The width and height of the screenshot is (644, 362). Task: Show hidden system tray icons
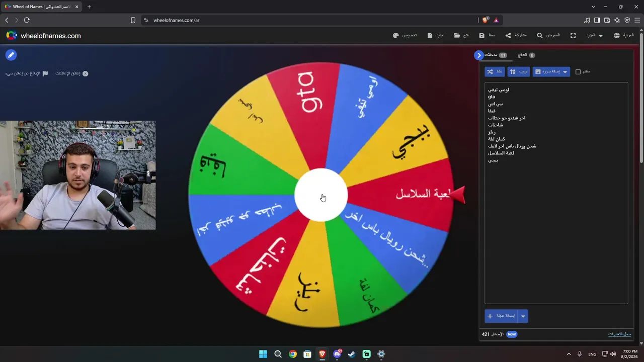pos(569,354)
